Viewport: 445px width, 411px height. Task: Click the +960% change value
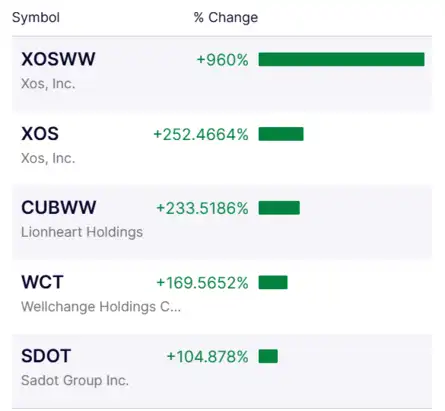coord(222,60)
